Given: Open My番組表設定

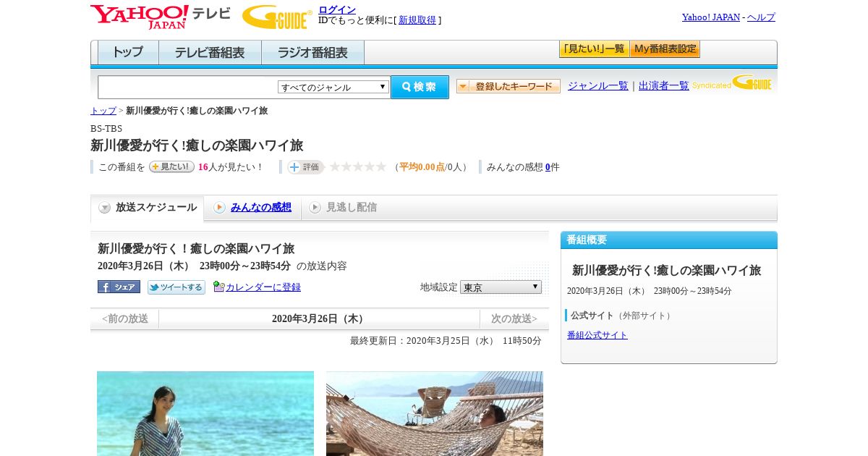Looking at the screenshot, I should [x=665, y=49].
